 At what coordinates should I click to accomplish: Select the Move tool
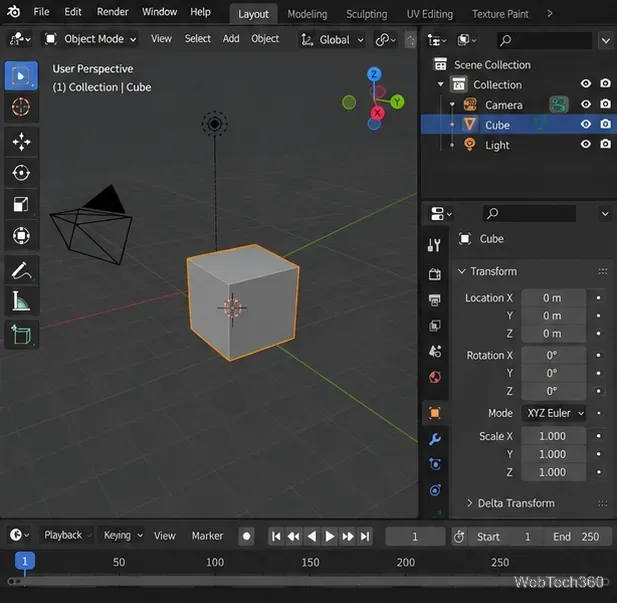21,142
